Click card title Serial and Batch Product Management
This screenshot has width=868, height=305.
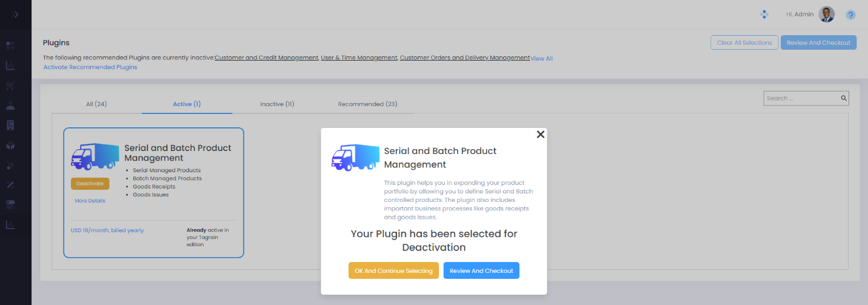178,153
